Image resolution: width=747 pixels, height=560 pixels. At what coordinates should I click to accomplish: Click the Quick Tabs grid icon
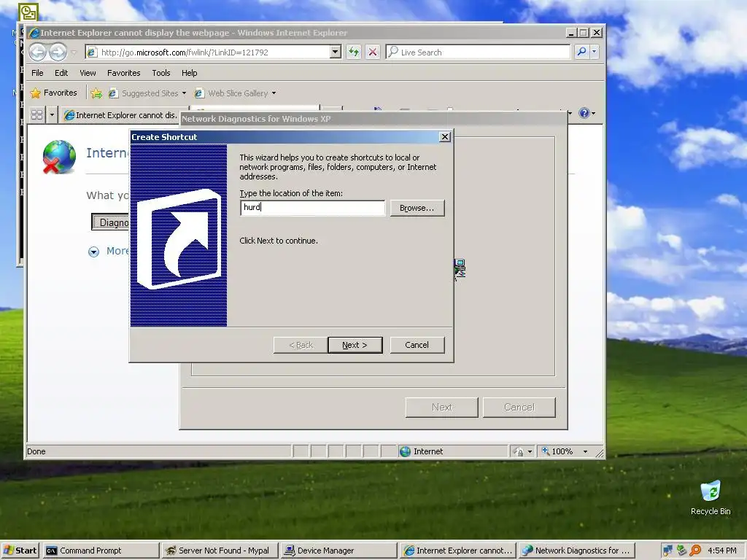[36, 114]
